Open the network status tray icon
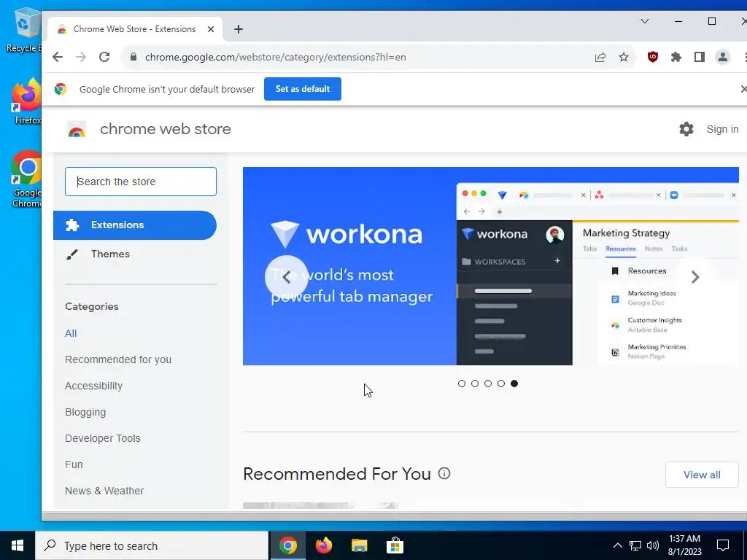The height and width of the screenshot is (560, 747). tap(635, 545)
